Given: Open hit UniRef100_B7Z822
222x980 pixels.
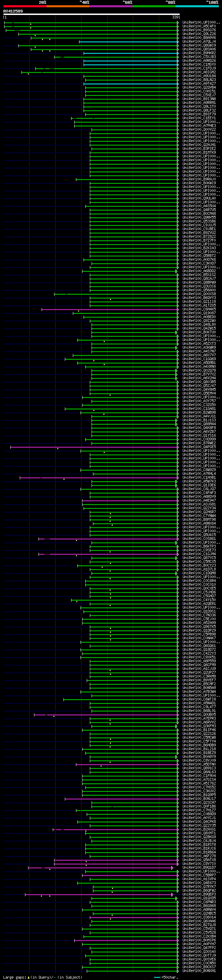Looking at the screenshot, I should pyautogui.click(x=199, y=236).
